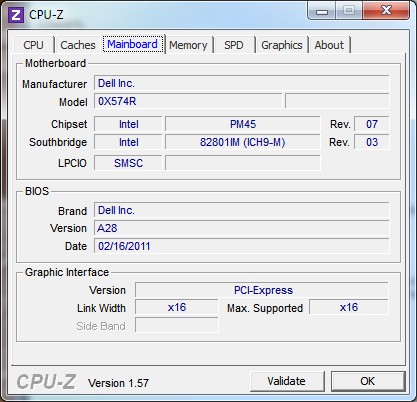This screenshot has width=417, height=402.
Task: Click the Motherboard group title
Action: click(55, 63)
